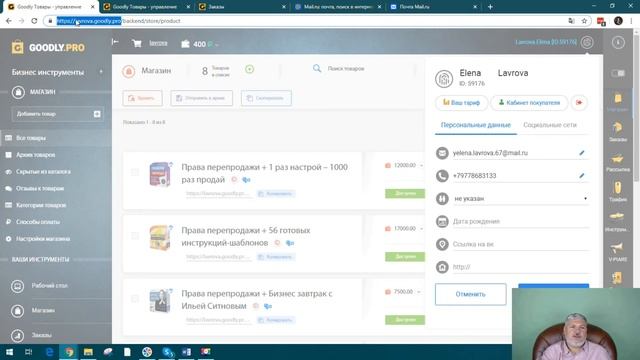This screenshot has width=640, height=360.
Task: Click the Поиск товаров search field
Action: coord(346,69)
